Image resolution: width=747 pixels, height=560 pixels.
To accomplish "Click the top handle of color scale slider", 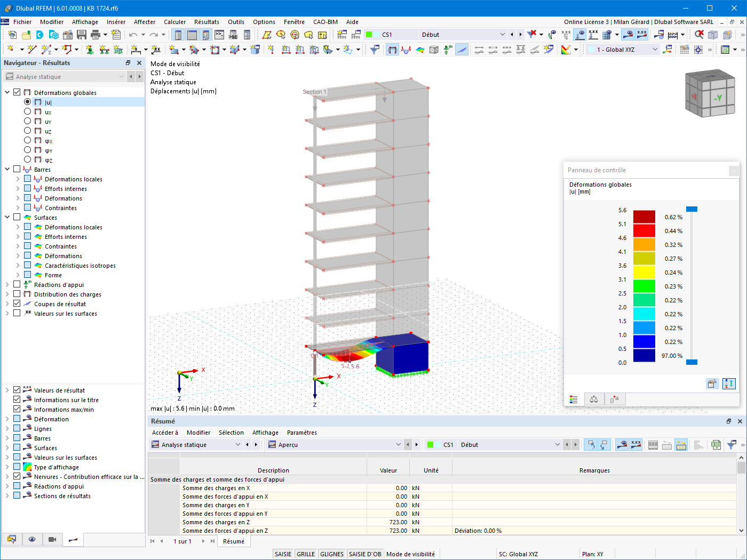I will pos(692,209).
